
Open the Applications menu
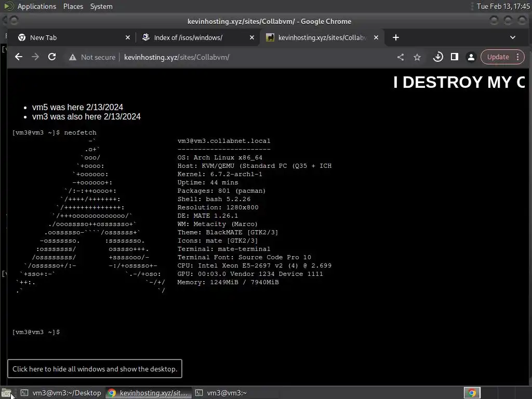click(x=37, y=6)
